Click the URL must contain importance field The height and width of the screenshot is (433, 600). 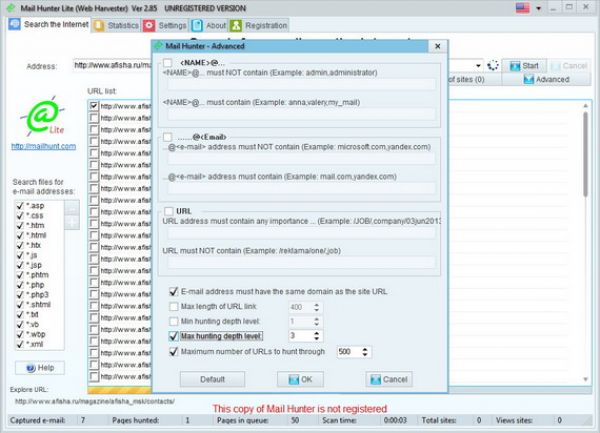(x=301, y=233)
